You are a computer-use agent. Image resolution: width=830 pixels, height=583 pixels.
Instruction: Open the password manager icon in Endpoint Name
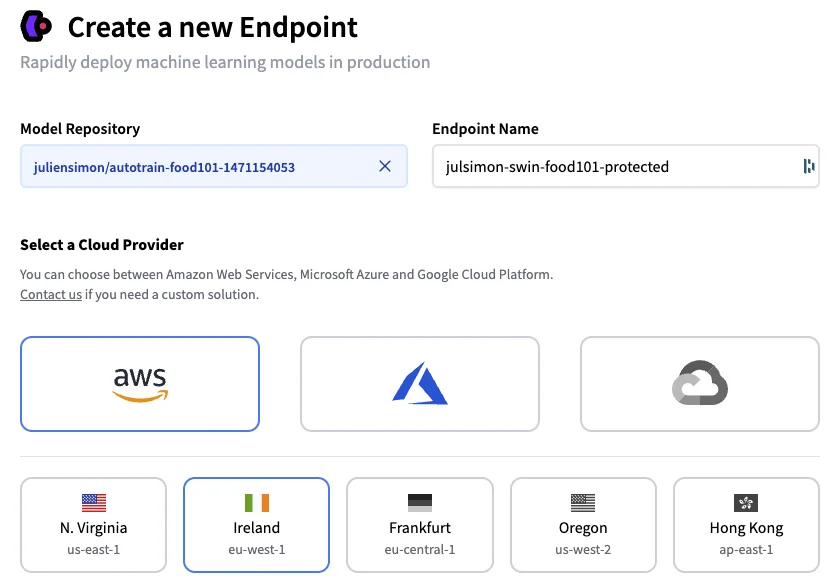pyautogui.click(x=808, y=166)
